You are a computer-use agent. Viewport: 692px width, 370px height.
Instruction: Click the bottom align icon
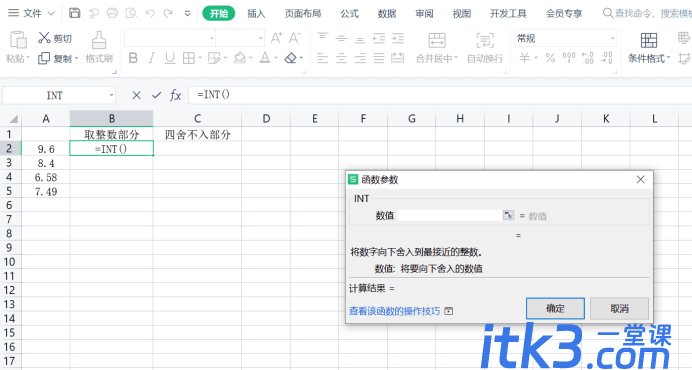click(360, 39)
